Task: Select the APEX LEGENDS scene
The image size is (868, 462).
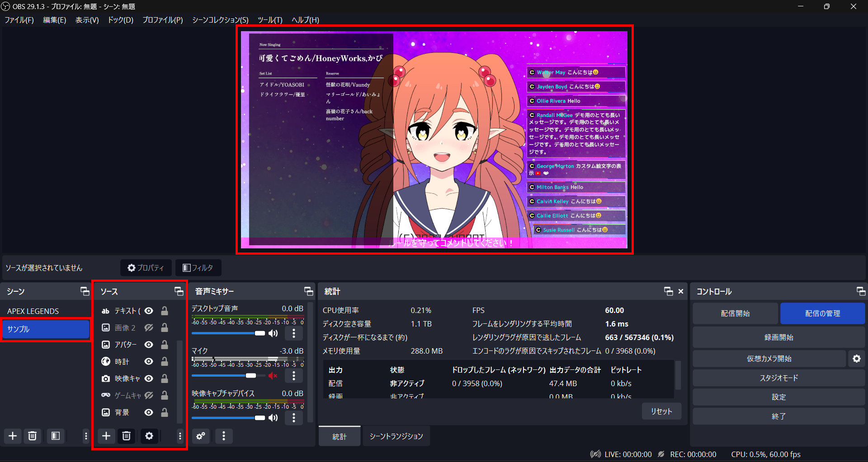Action: coord(45,311)
